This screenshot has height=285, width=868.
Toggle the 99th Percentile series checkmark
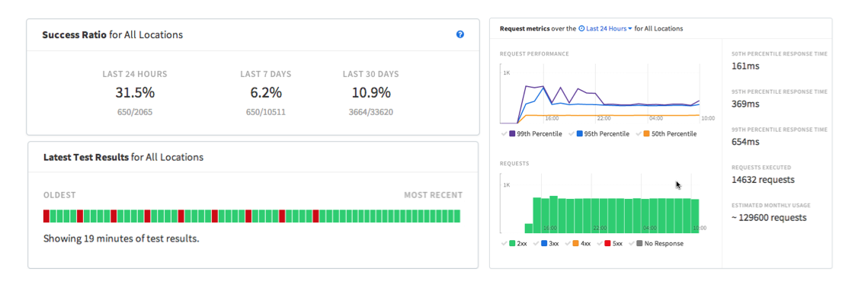click(x=504, y=134)
